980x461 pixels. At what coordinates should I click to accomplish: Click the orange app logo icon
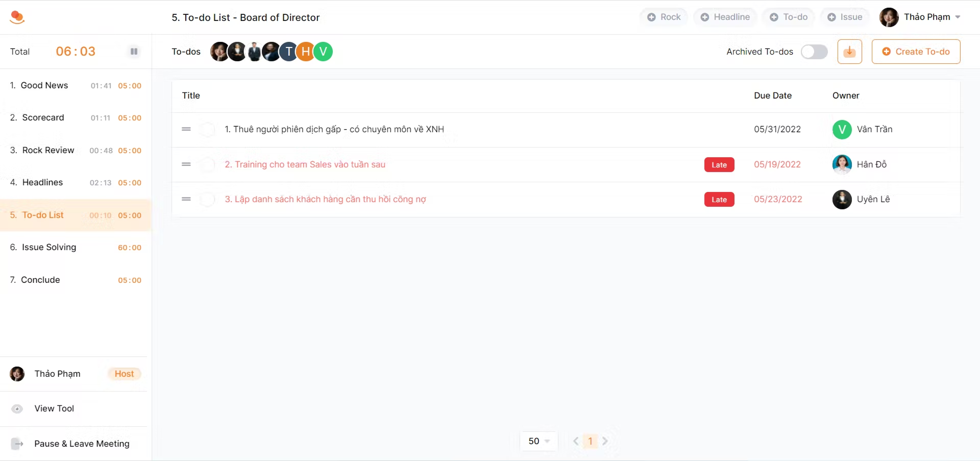tap(17, 17)
